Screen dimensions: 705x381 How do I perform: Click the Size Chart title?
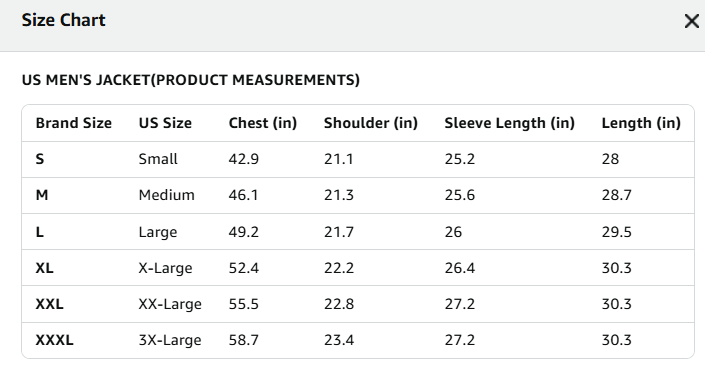pos(63,20)
